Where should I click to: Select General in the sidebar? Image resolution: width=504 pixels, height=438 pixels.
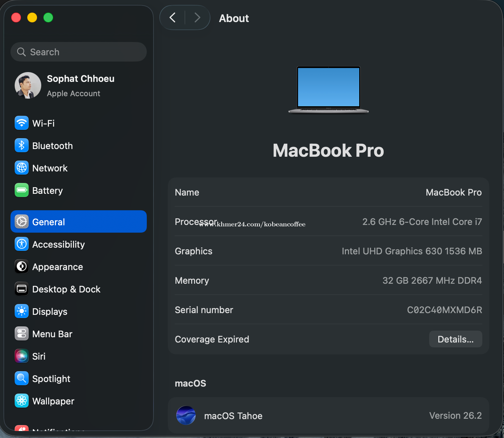point(78,222)
